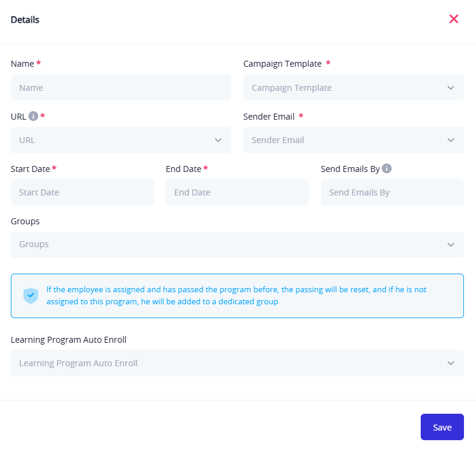
Task: Click the Name input field
Action: coord(121,88)
